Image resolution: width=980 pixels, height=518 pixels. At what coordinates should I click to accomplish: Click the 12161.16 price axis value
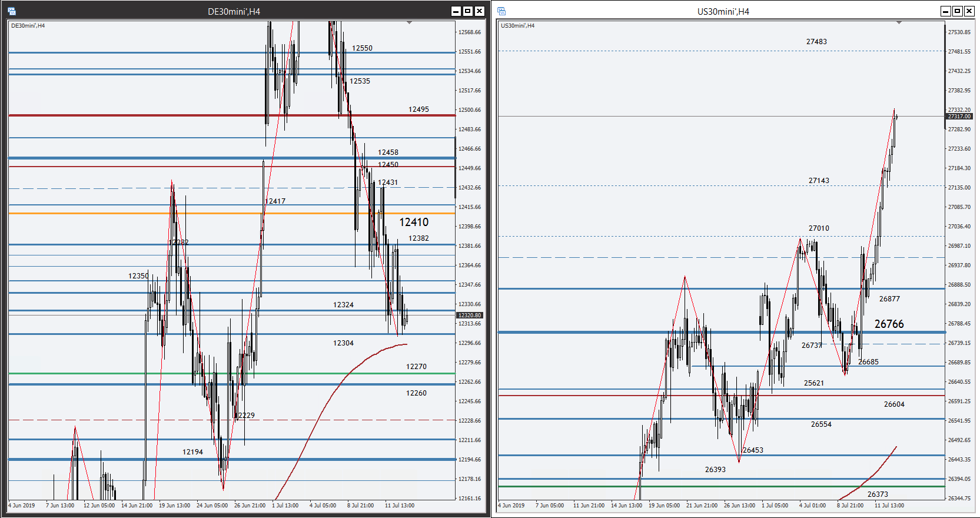[470, 499]
